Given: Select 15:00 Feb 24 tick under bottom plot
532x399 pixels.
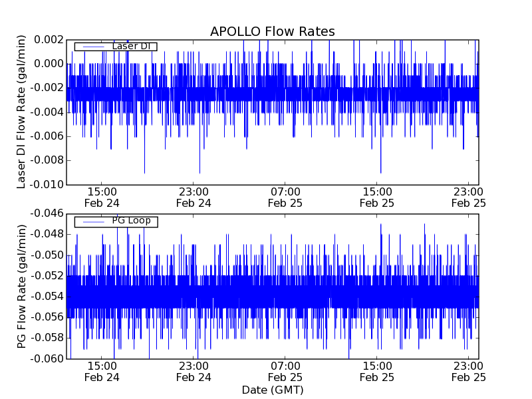Looking at the screenshot, I should (102, 372).
